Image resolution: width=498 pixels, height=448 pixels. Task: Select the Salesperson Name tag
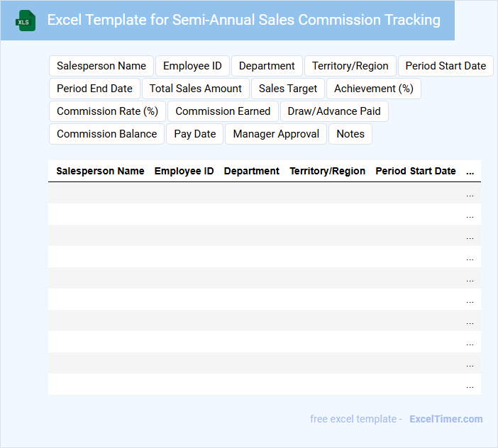click(101, 66)
